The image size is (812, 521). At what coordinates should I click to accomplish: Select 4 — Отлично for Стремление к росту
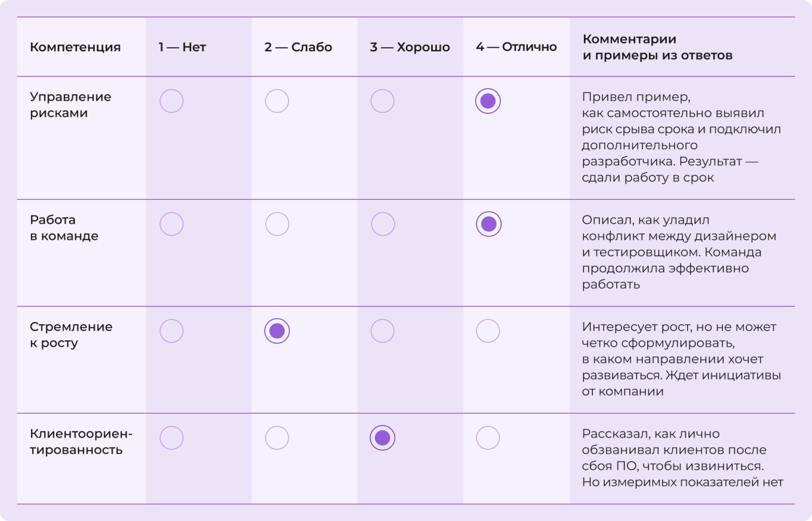488,331
